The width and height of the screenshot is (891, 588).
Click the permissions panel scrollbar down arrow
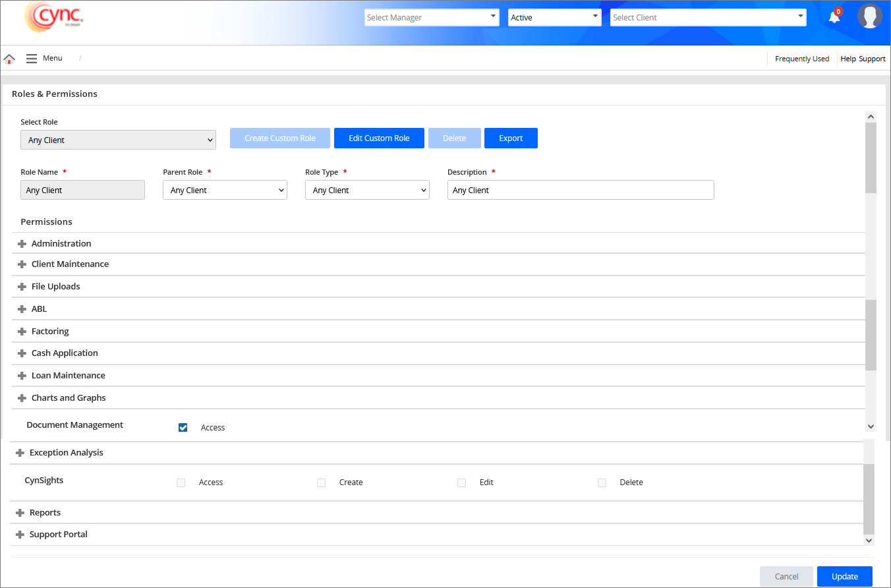[871, 427]
